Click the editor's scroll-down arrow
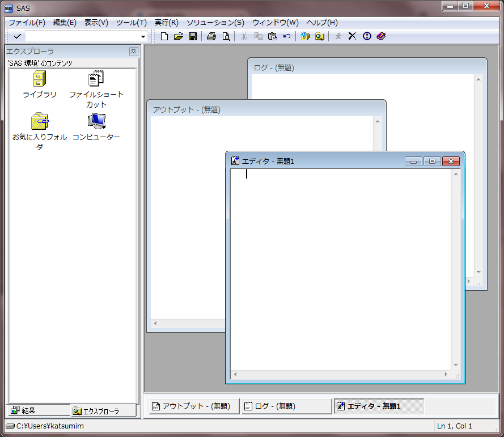The width and height of the screenshot is (504, 437). [x=456, y=365]
